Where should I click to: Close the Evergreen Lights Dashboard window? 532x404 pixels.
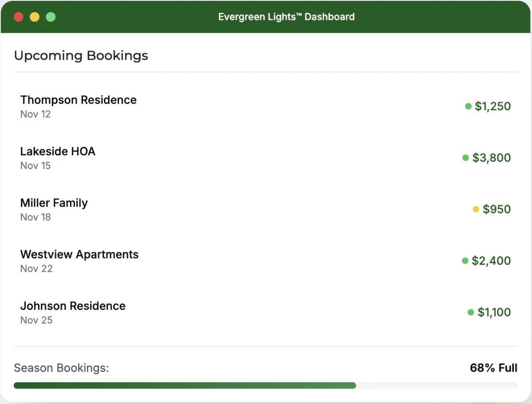(x=19, y=17)
